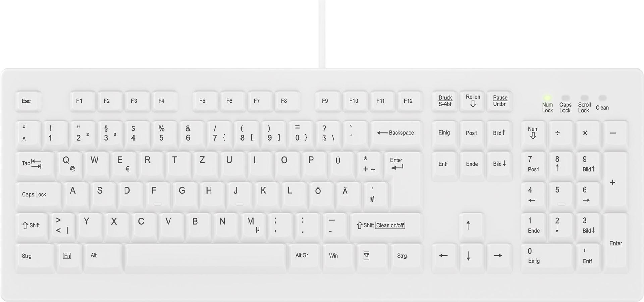Click the numpad division key
The image size is (644, 302).
tap(560, 135)
